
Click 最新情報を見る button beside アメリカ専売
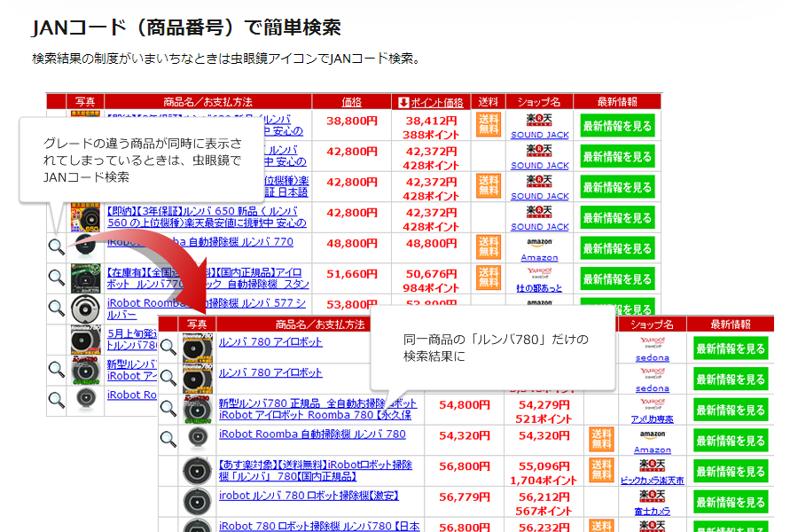[x=731, y=411]
